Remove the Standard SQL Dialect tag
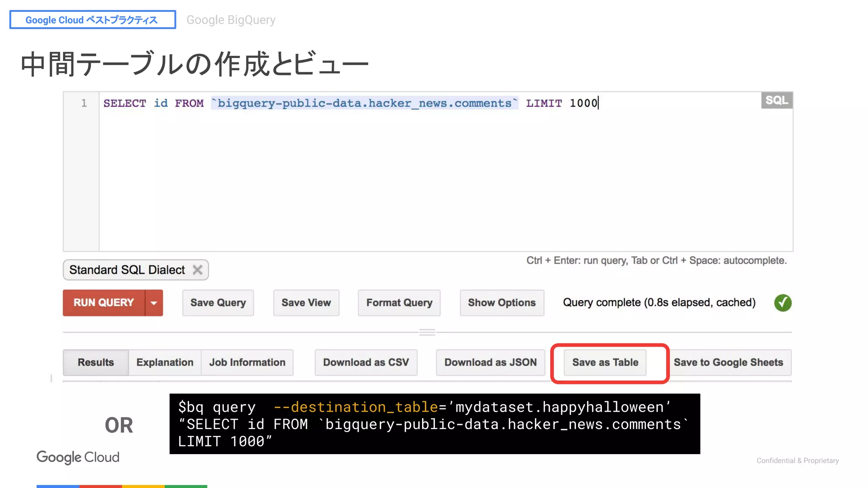Viewport: 868px width, 488px height. 198,270
